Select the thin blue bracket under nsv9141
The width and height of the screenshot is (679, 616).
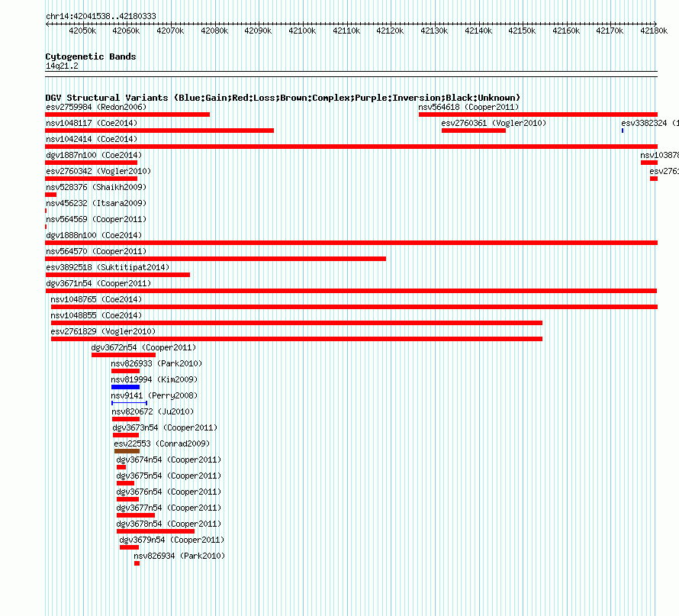130,403
